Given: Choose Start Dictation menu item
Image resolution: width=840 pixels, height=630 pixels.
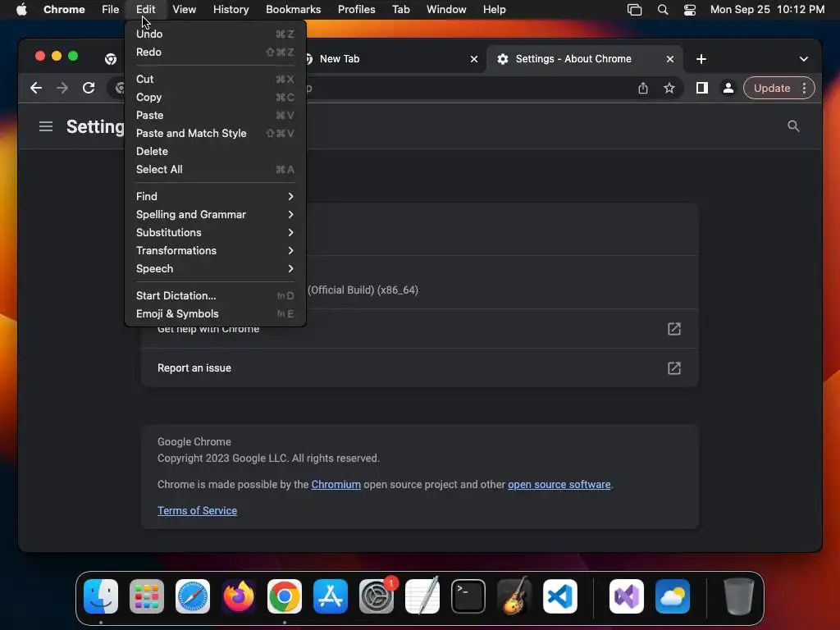Looking at the screenshot, I should pos(215,295).
